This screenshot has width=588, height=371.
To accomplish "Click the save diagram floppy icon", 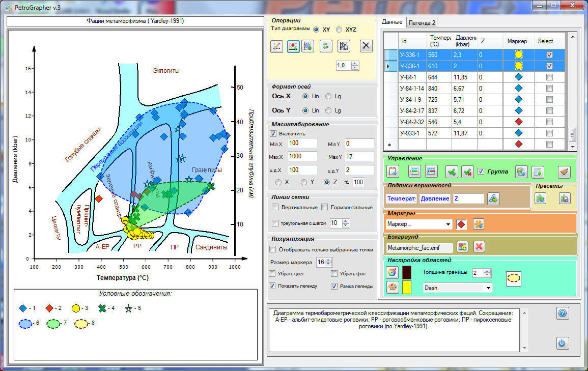I will click(344, 46).
